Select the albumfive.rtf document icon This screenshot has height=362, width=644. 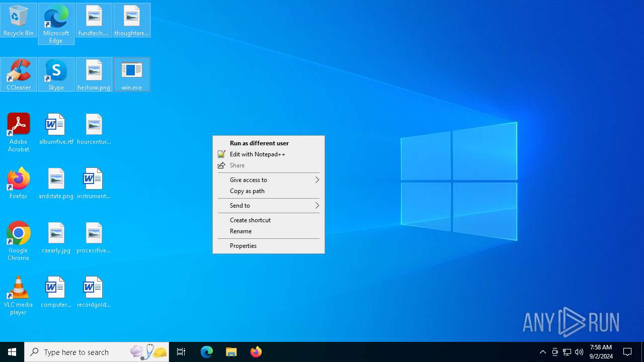56,129
